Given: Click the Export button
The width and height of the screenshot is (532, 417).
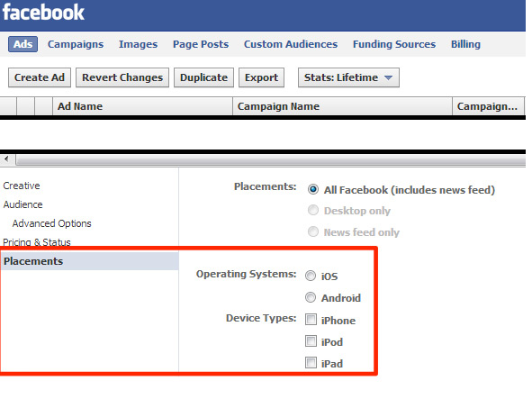Looking at the screenshot, I should click(261, 77).
